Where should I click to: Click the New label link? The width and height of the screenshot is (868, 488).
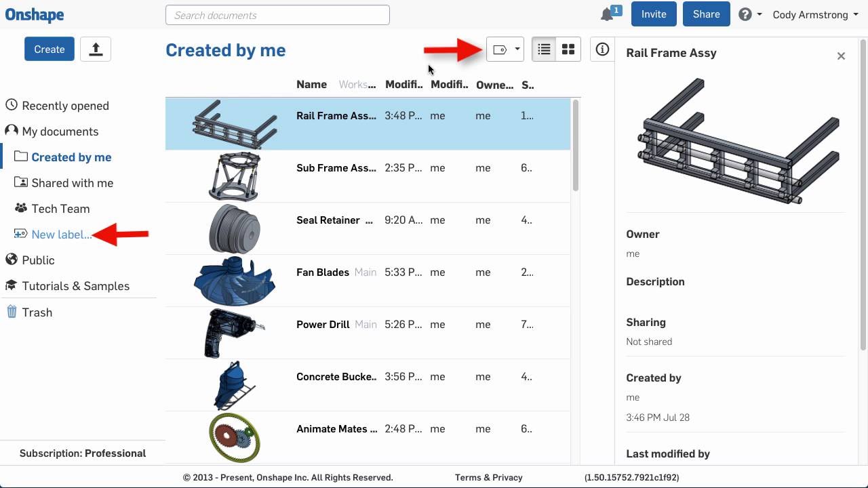coord(61,235)
